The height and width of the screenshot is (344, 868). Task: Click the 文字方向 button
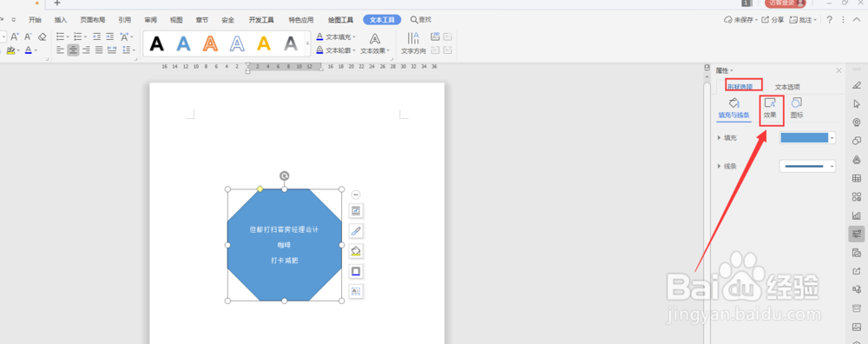pyautogui.click(x=413, y=43)
